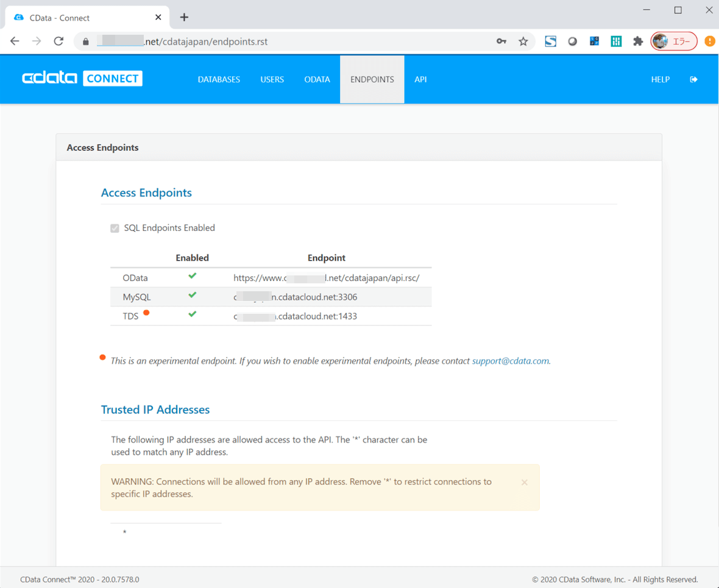
Task: Close the CData - Connect tab
Action: point(158,18)
